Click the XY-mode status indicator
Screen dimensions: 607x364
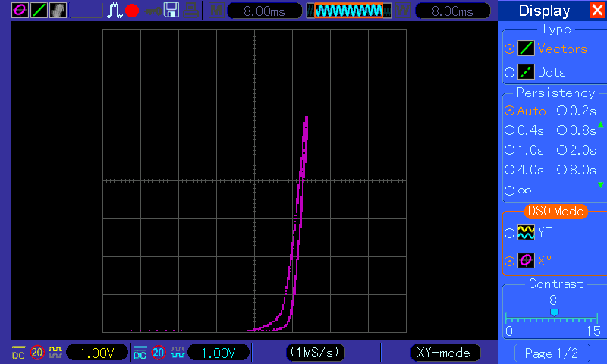click(444, 353)
